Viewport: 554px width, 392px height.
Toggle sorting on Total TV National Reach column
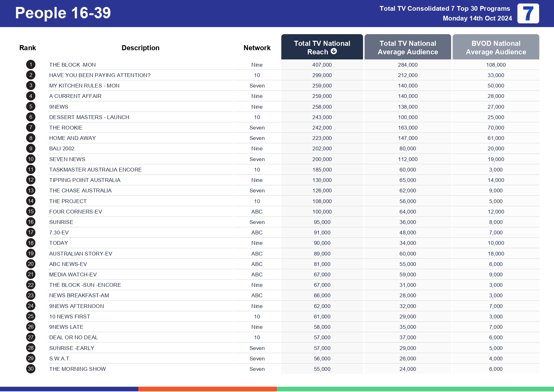tap(322, 47)
